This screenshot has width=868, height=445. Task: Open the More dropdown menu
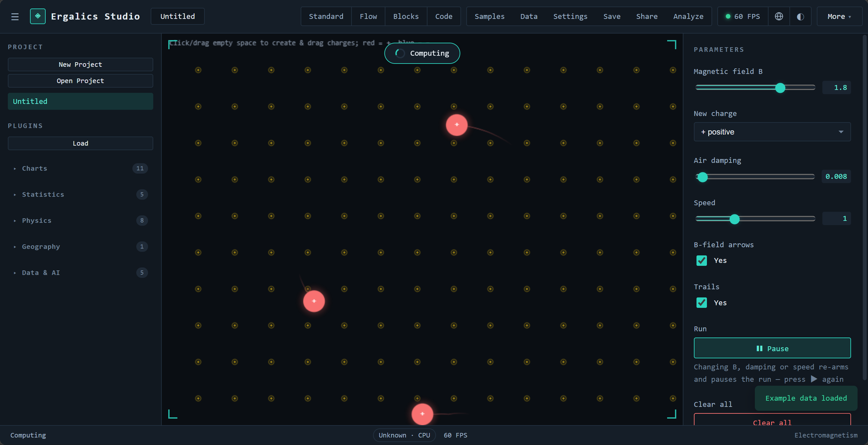pos(839,16)
